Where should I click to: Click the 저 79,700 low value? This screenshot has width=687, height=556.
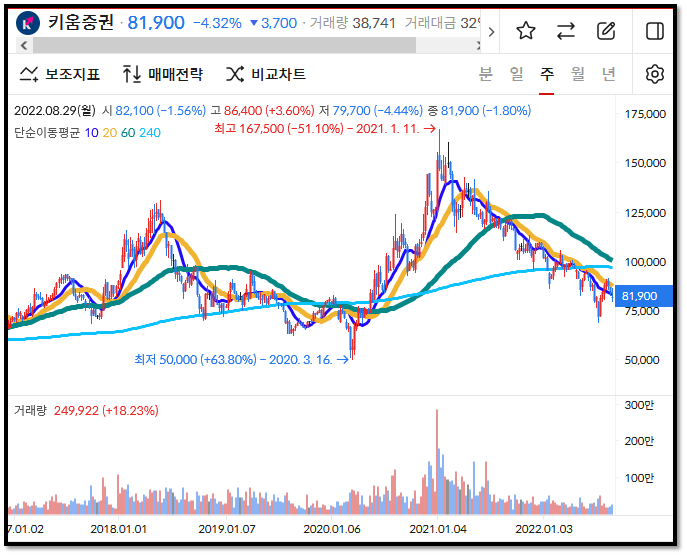tap(371, 110)
